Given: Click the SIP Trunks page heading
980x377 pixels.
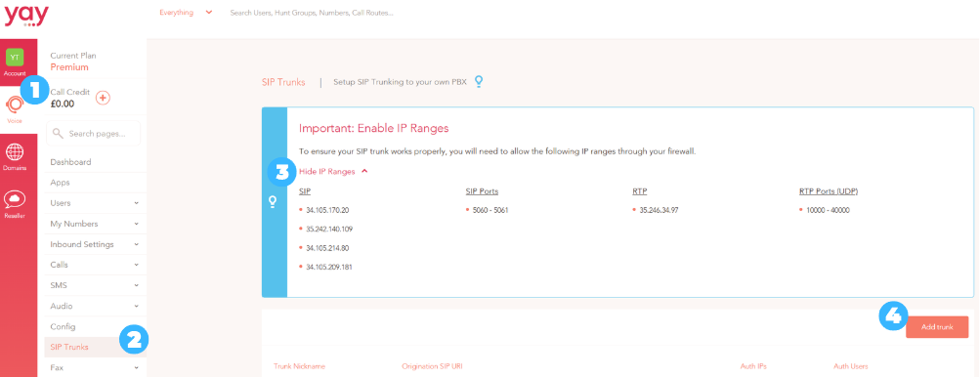Looking at the screenshot, I should point(283,82).
